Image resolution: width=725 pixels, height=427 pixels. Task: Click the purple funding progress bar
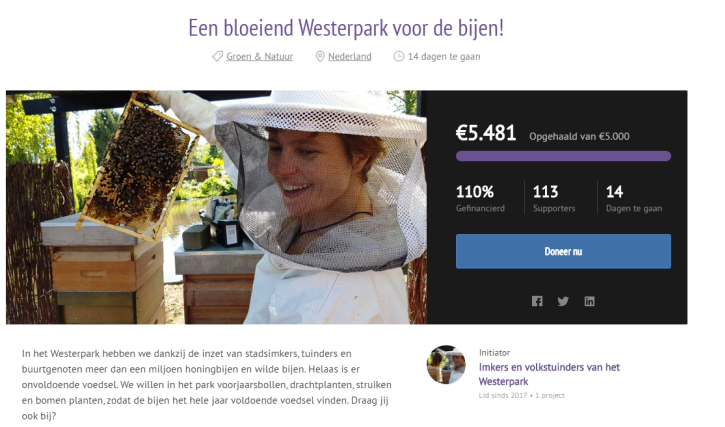[563, 156]
